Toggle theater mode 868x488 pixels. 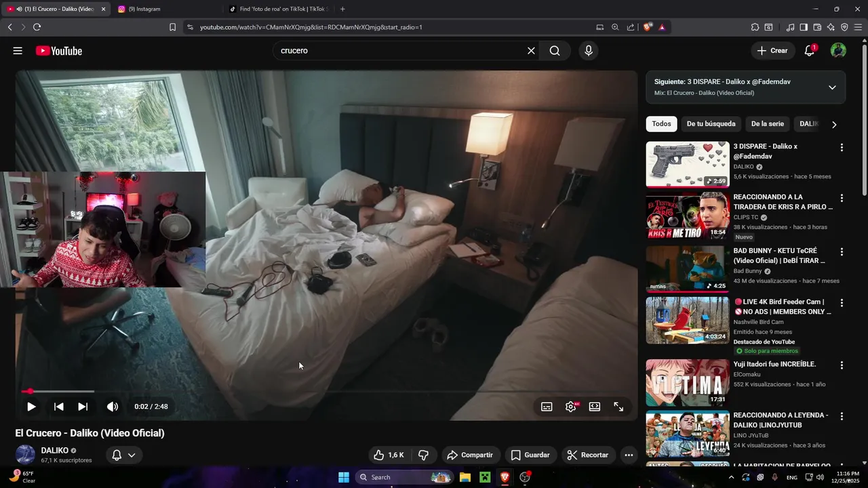(x=595, y=407)
